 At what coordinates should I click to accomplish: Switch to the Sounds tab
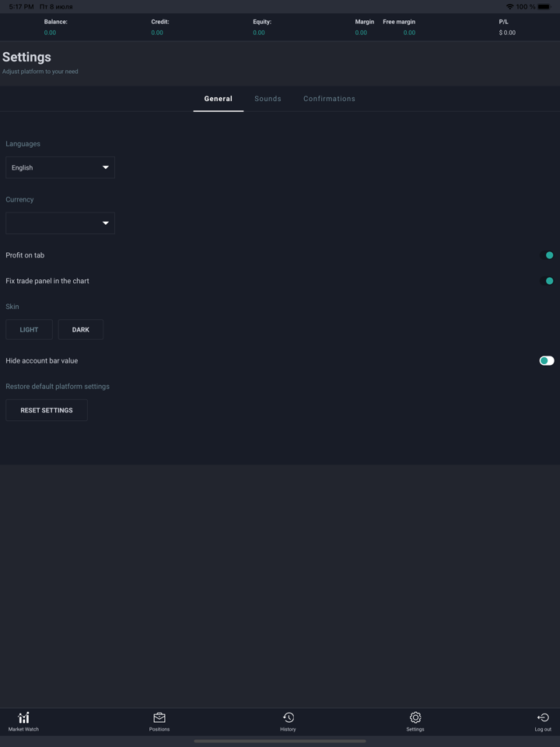268,99
